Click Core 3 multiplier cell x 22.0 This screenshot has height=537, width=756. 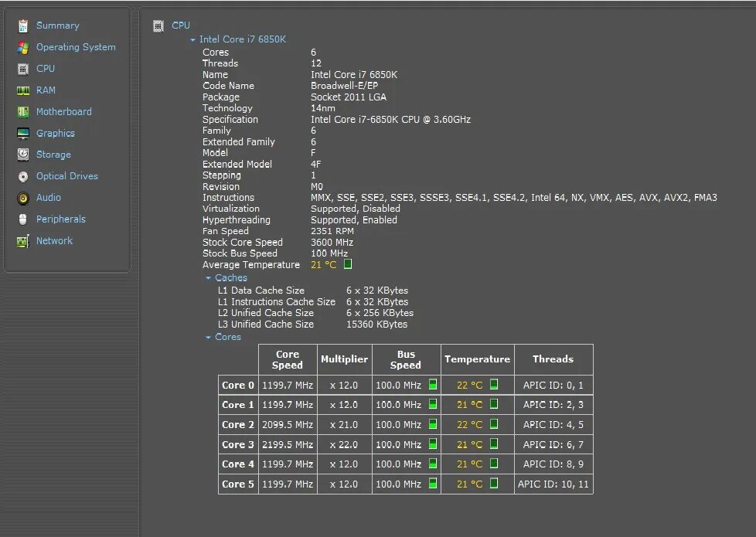tap(344, 444)
